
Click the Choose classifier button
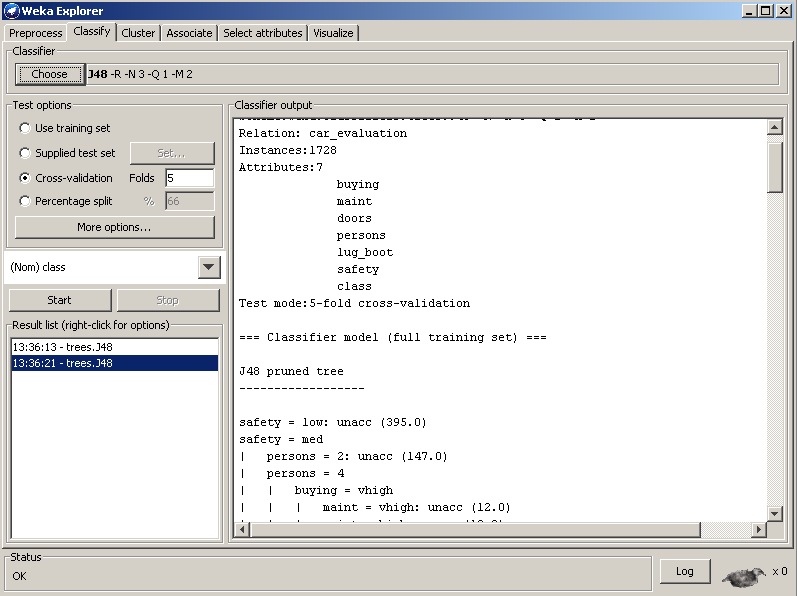point(49,74)
